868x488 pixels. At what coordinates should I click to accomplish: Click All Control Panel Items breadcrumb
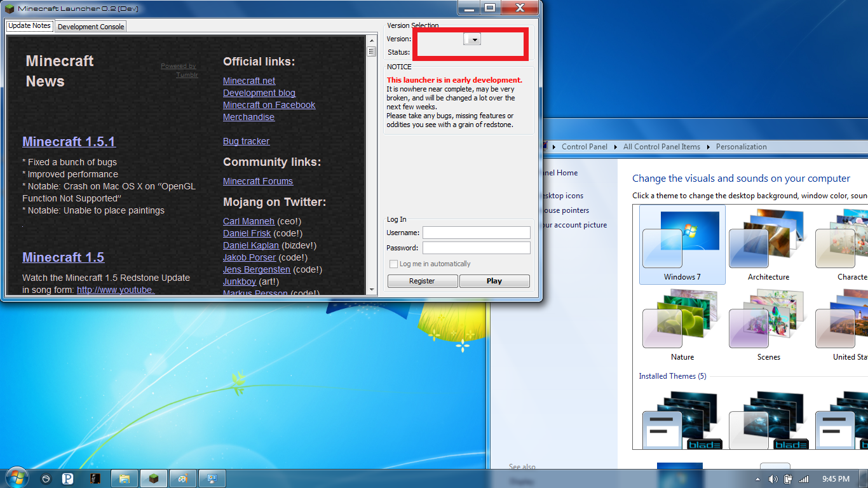click(661, 147)
